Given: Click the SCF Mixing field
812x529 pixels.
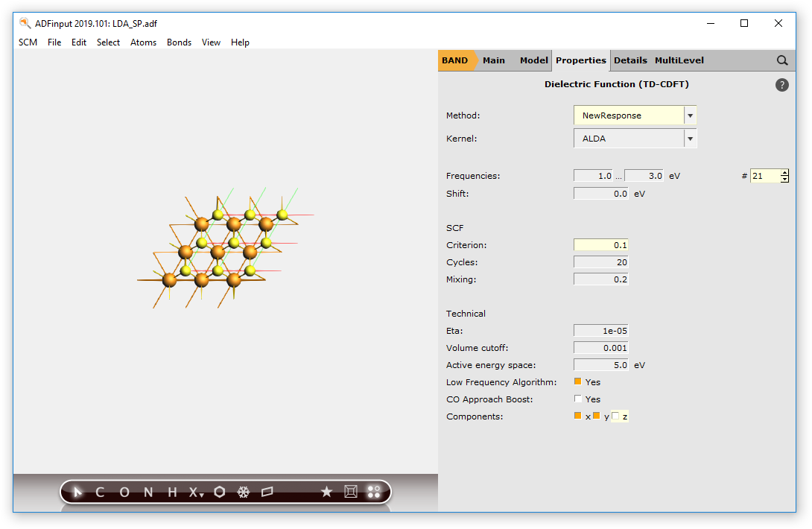Looking at the screenshot, I should click(600, 279).
